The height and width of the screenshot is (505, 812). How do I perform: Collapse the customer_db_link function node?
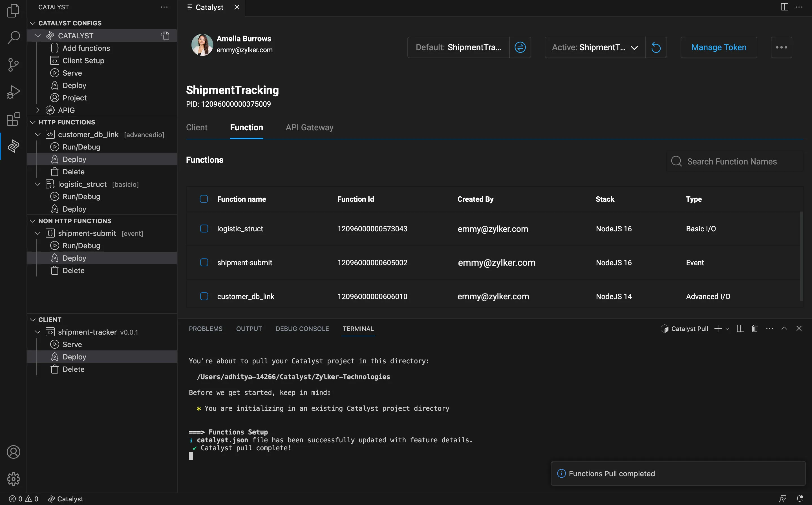click(x=38, y=134)
